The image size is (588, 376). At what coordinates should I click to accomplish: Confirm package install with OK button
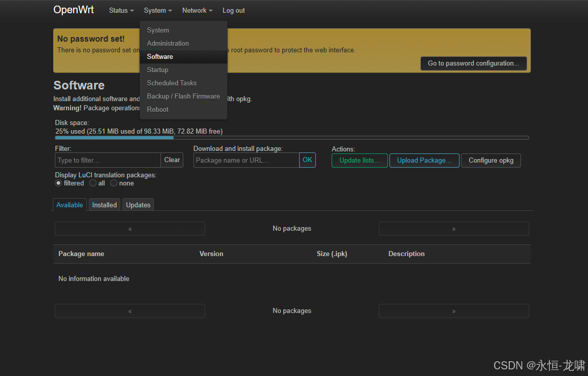pyautogui.click(x=308, y=160)
